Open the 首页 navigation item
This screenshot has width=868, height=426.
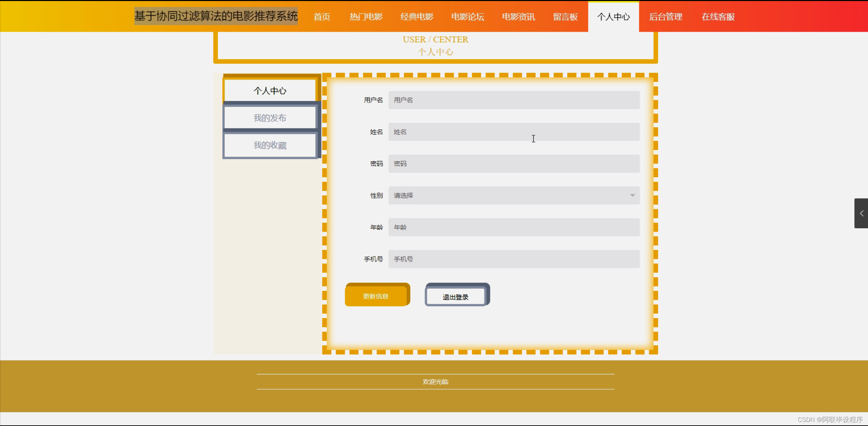(321, 17)
